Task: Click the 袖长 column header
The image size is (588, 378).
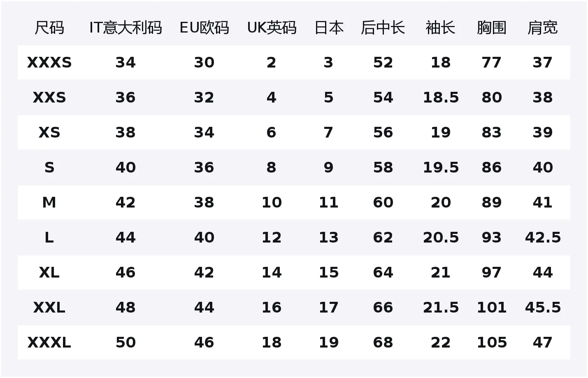Action: point(440,28)
